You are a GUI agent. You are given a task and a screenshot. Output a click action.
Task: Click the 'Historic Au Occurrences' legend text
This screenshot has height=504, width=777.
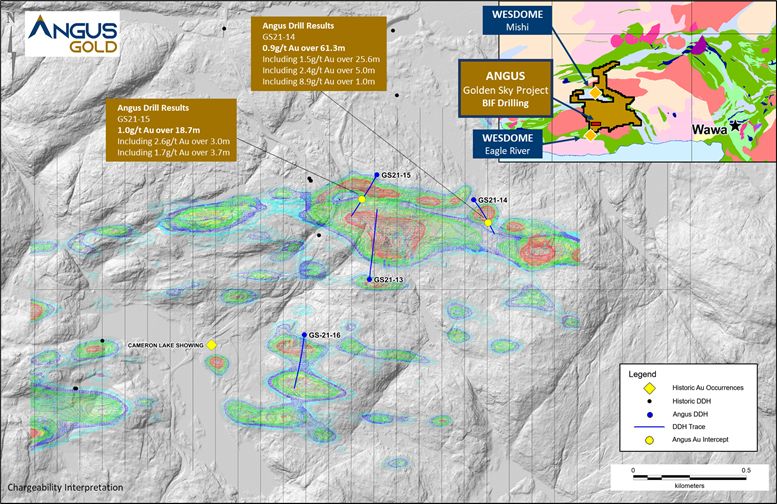click(x=708, y=388)
